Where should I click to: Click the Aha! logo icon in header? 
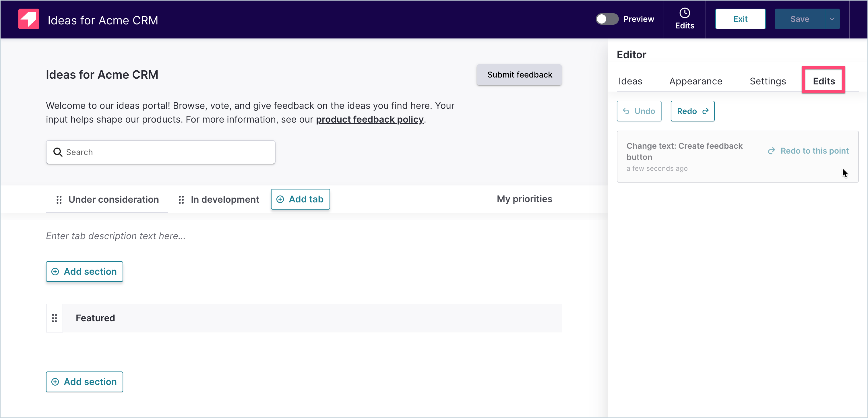29,19
